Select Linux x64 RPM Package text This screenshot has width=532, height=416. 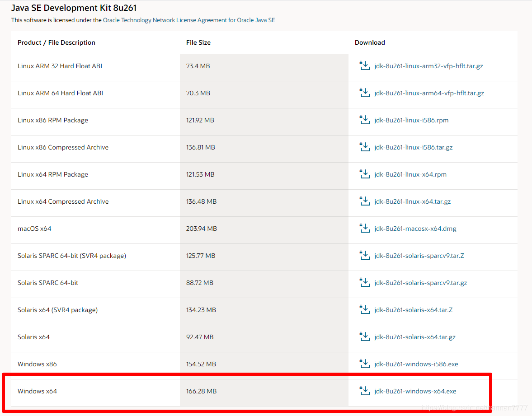tap(52, 174)
